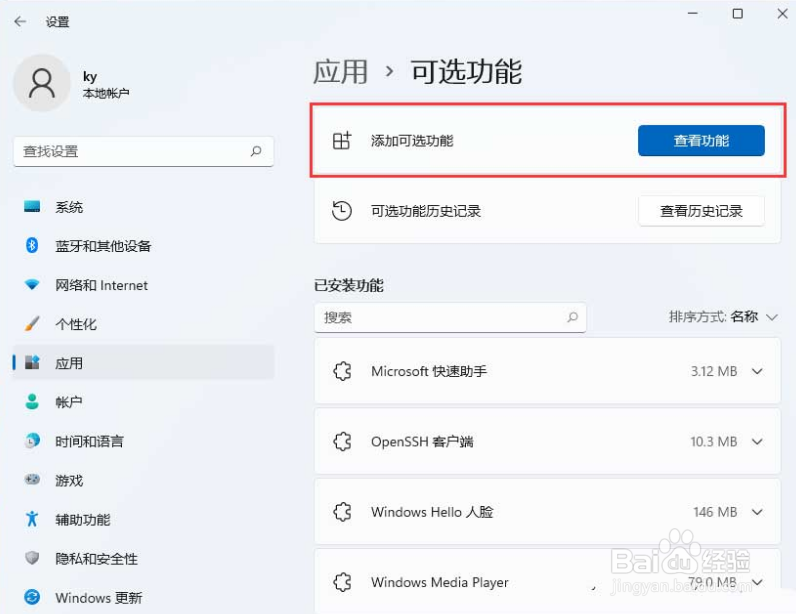Screen dimensions: 796x614
Task: Click the 146 MB size value
Action: (715, 511)
